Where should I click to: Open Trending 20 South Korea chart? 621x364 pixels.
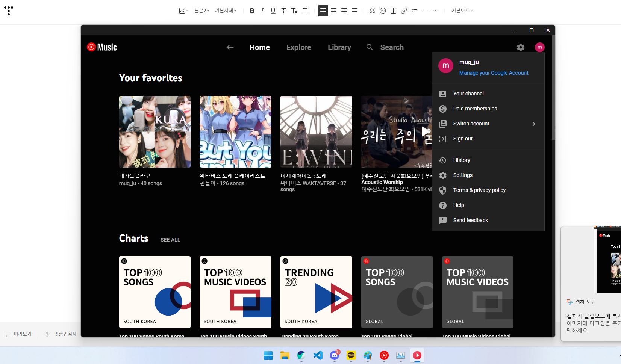316,292
